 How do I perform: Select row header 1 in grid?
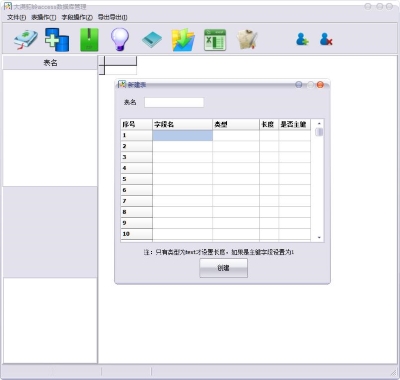pyautogui.click(x=136, y=135)
